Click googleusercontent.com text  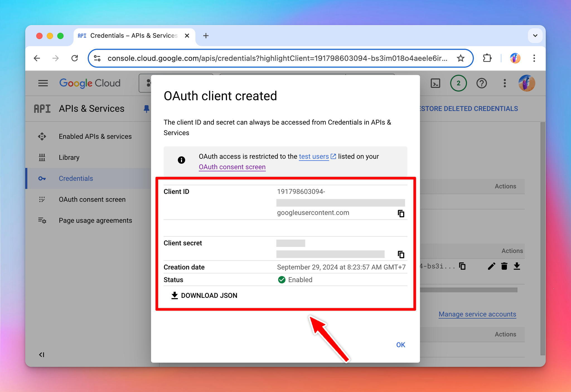pos(313,213)
